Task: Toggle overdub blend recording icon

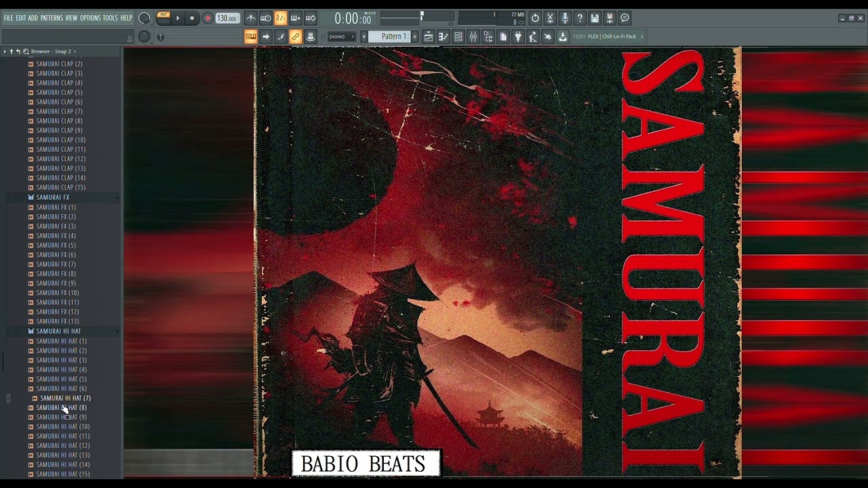Action: [296, 18]
